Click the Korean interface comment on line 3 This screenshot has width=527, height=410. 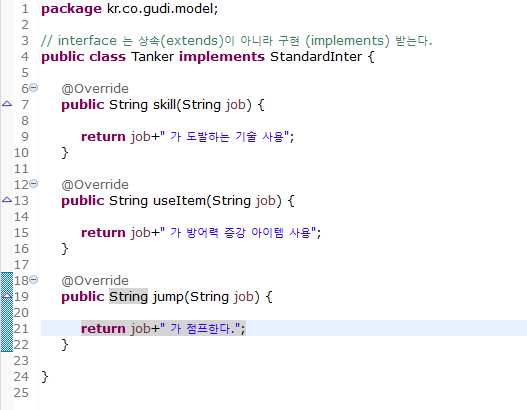(x=236, y=41)
